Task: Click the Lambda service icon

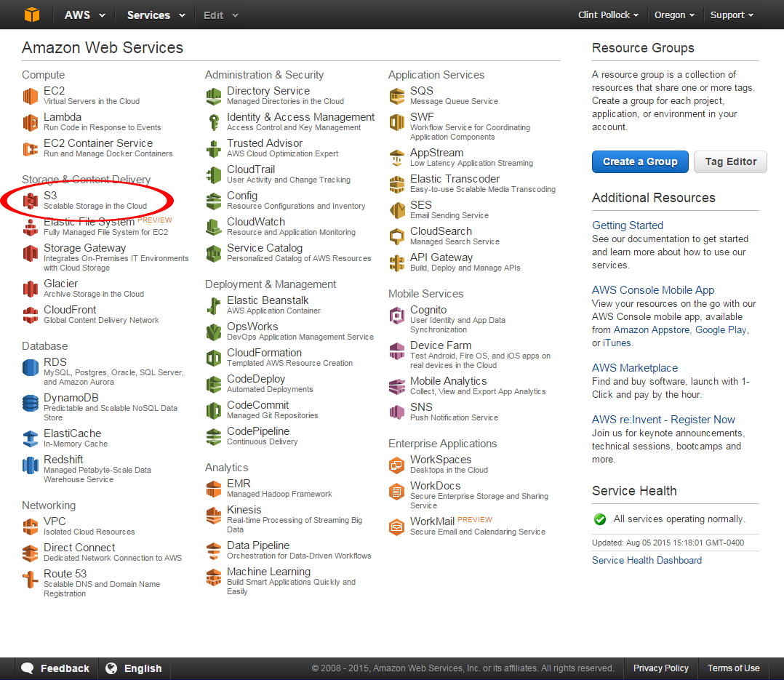Action: (31, 122)
